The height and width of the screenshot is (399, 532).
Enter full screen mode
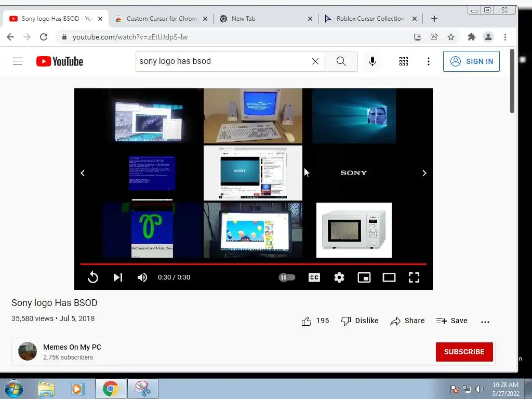tap(414, 277)
